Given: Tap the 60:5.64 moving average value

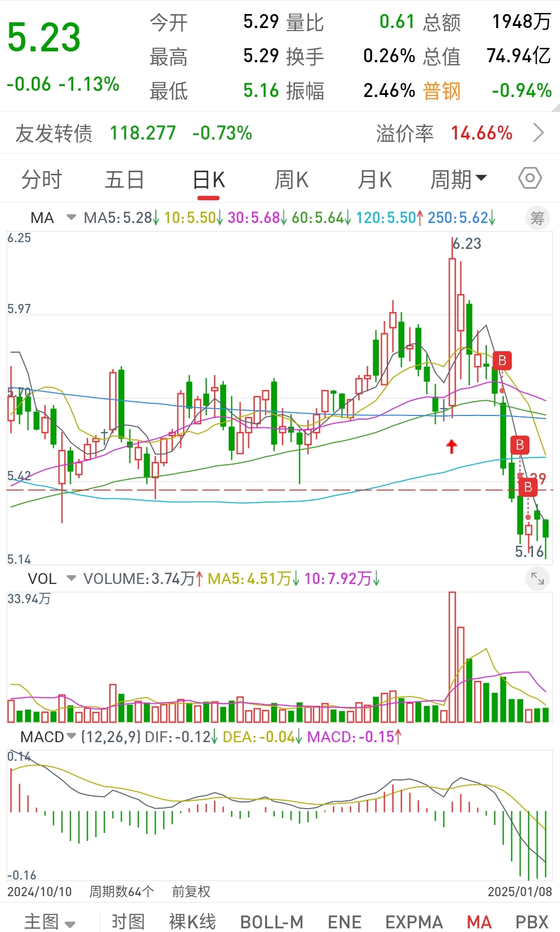Looking at the screenshot, I should tap(321, 217).
